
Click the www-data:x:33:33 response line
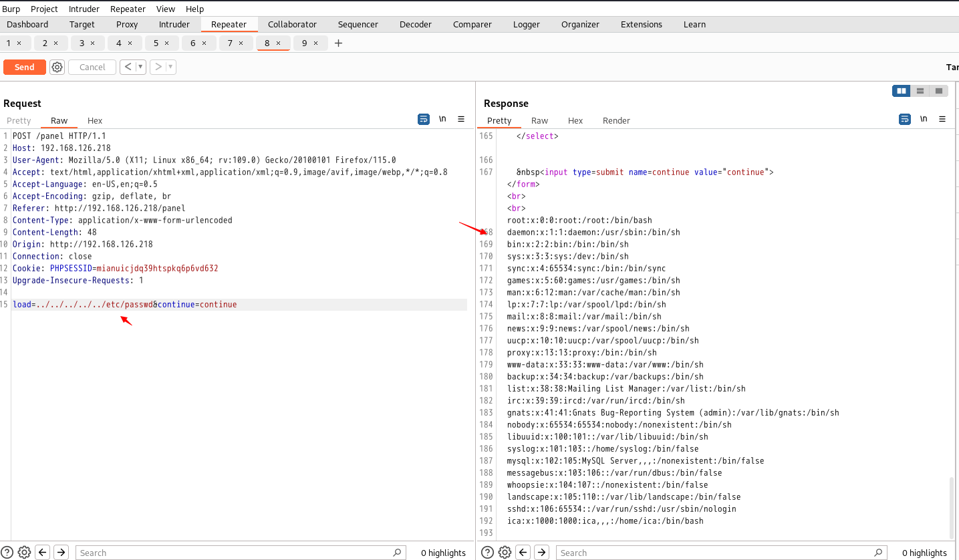pyautogui.click(x=605, y=365)
